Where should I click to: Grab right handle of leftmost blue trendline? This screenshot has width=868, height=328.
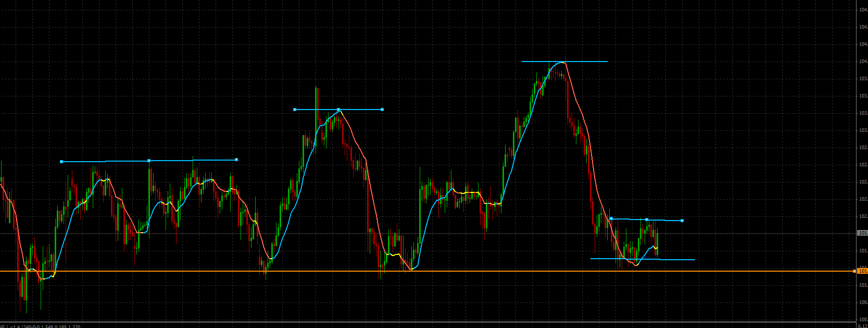(236, 160)
